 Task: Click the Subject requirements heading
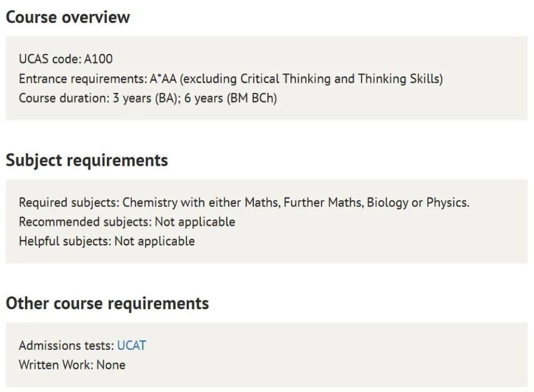[87, 160]
